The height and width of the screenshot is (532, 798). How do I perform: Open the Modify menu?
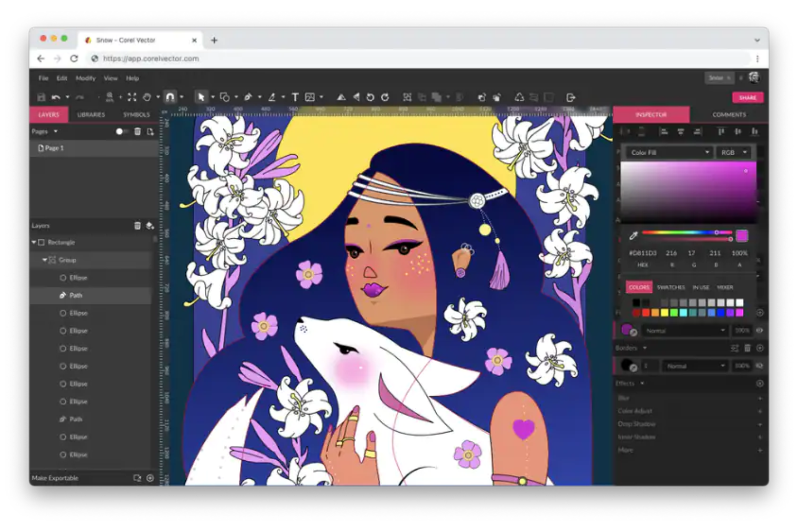click(86, 78)
